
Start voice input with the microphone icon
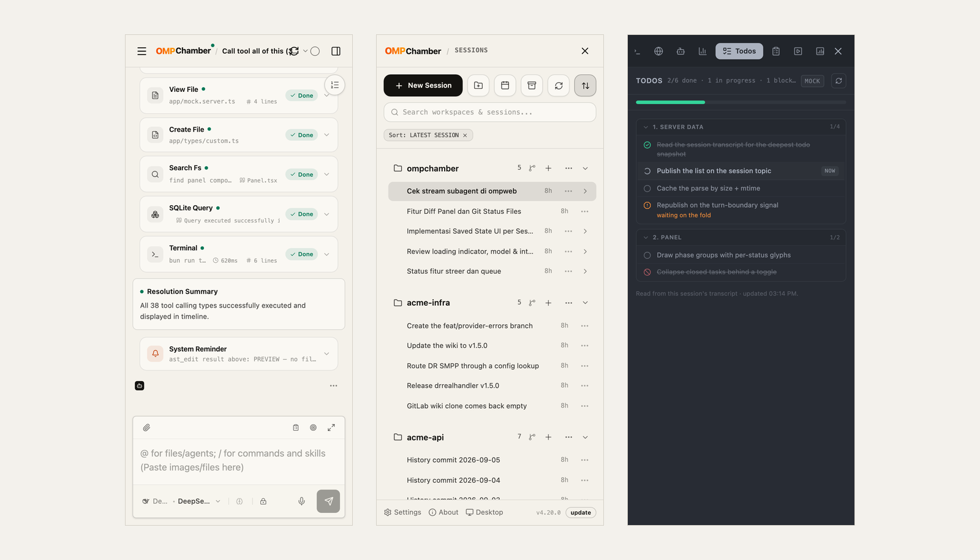(x=301, y=501)
